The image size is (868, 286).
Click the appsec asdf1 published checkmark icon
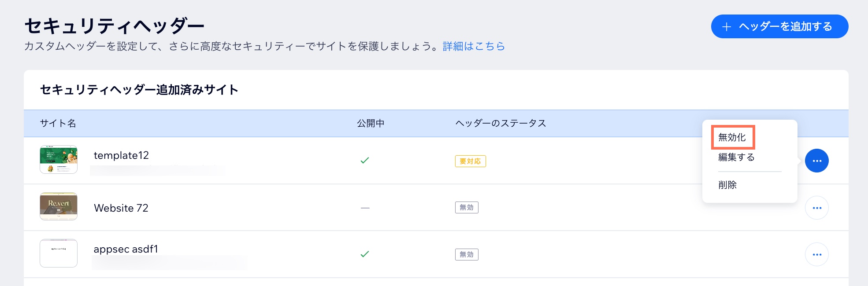click(365, 254)
